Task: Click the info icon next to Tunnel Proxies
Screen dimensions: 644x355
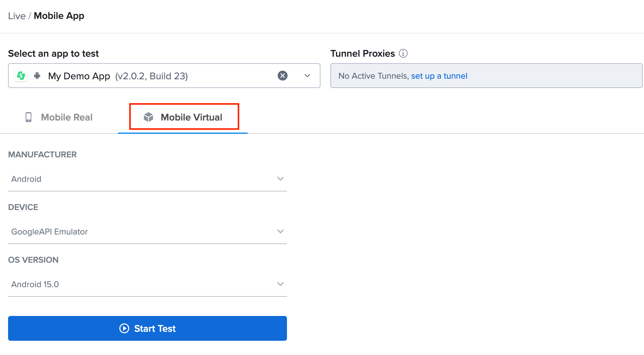Action: (x=403, y=53)
